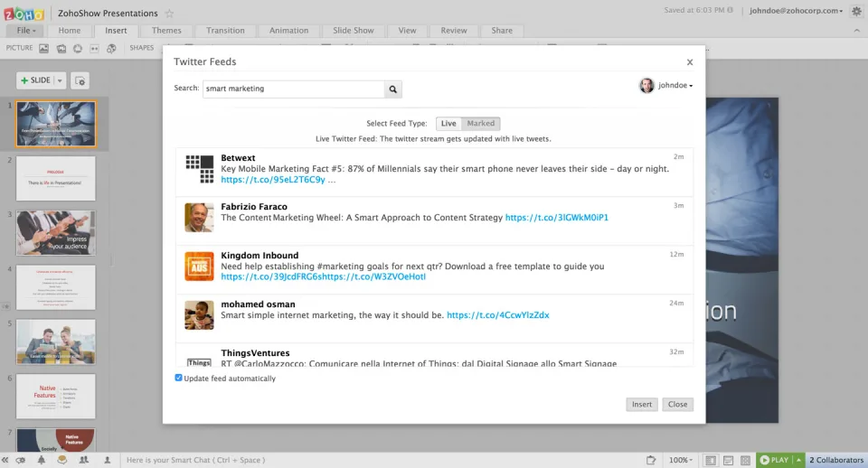Open the View tab

[x=407, y=31]
